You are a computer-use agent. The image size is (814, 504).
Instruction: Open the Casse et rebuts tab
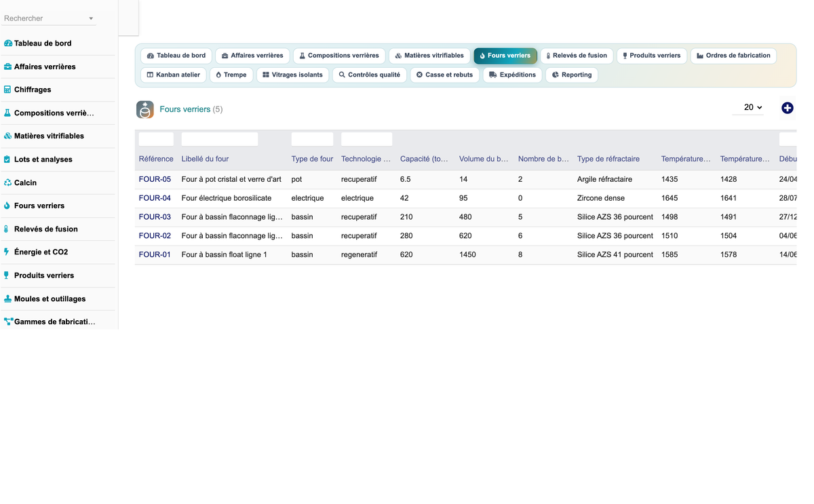(444, 75)
